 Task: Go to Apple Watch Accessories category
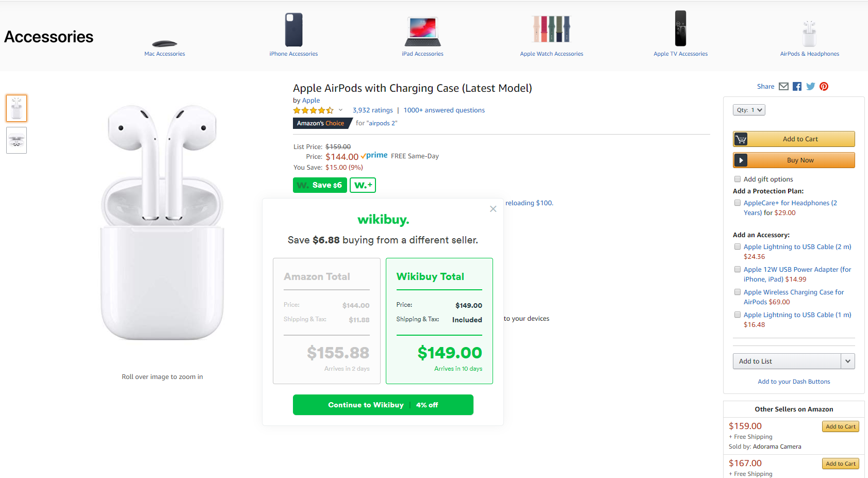pyautogui.click(x=551, y=54)
